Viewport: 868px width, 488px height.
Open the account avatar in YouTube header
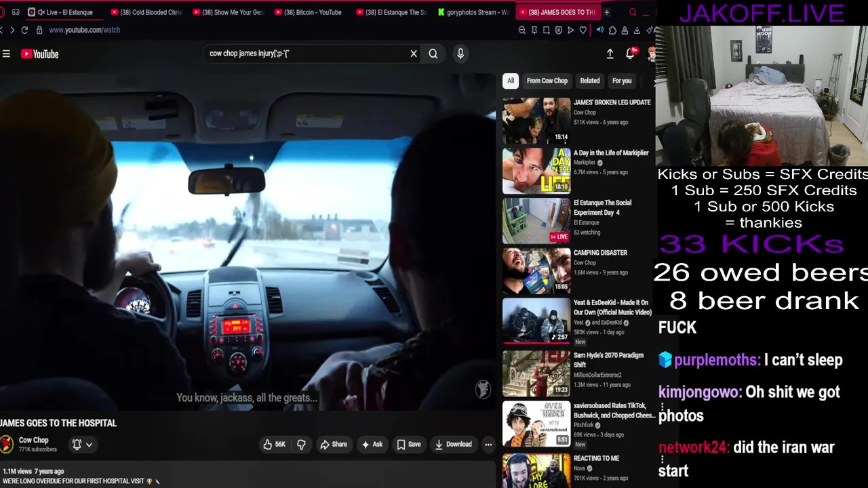[x=652, y=54]
